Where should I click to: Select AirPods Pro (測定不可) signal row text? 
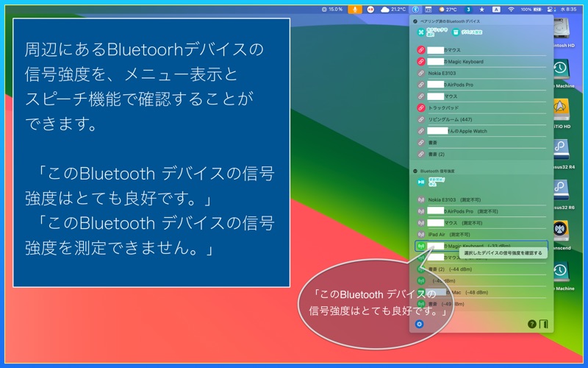coord(462,211)
